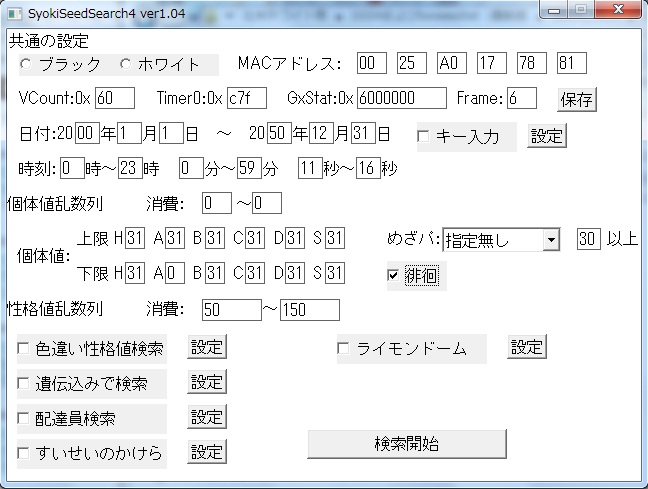
Task: Enable the キー入力 checkbox
Action: coord(423,136)
